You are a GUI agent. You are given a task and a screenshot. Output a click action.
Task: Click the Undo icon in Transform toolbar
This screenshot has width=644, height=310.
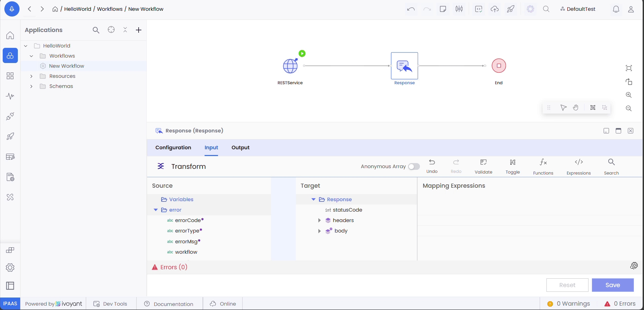pos(432,162)
